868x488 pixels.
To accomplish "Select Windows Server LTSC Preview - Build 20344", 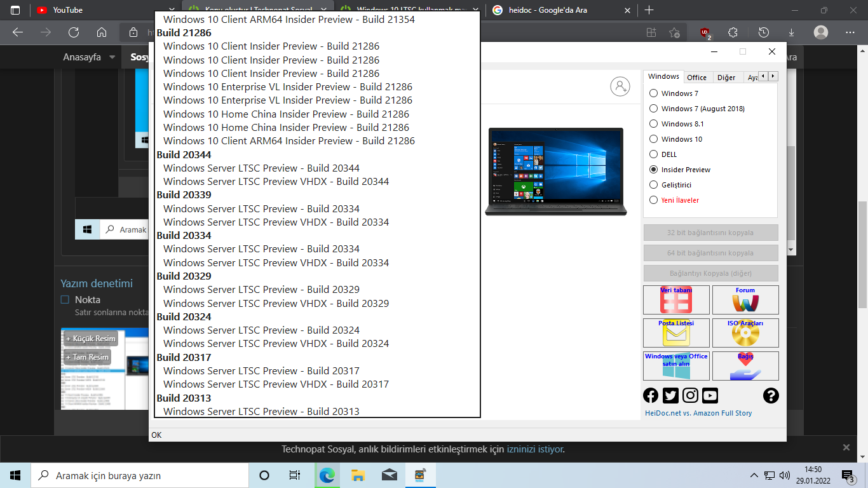I will 261,168.
